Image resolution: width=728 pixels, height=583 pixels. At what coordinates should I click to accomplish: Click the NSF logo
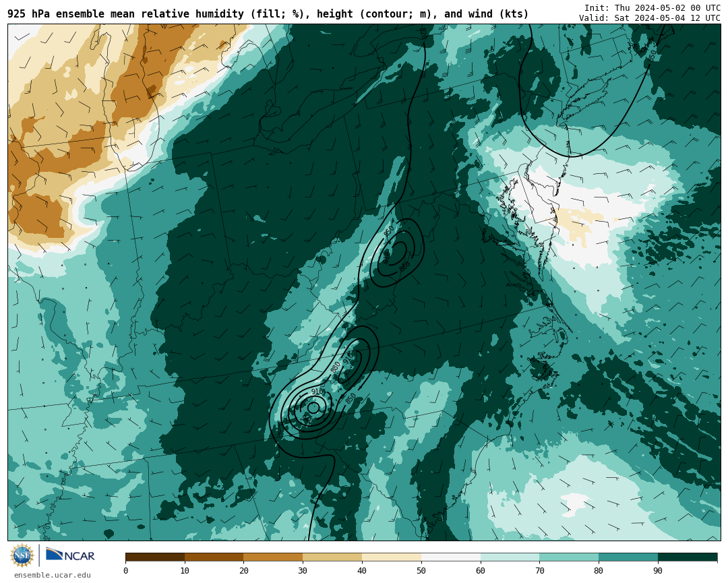22,555
